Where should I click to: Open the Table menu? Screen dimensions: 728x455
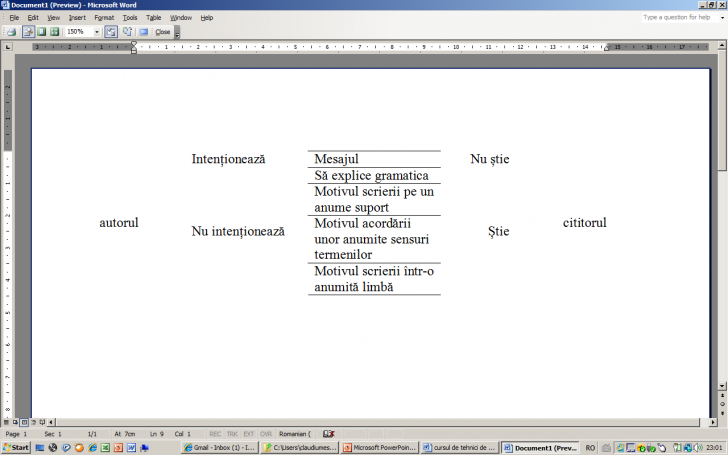(x=153, y=18)
